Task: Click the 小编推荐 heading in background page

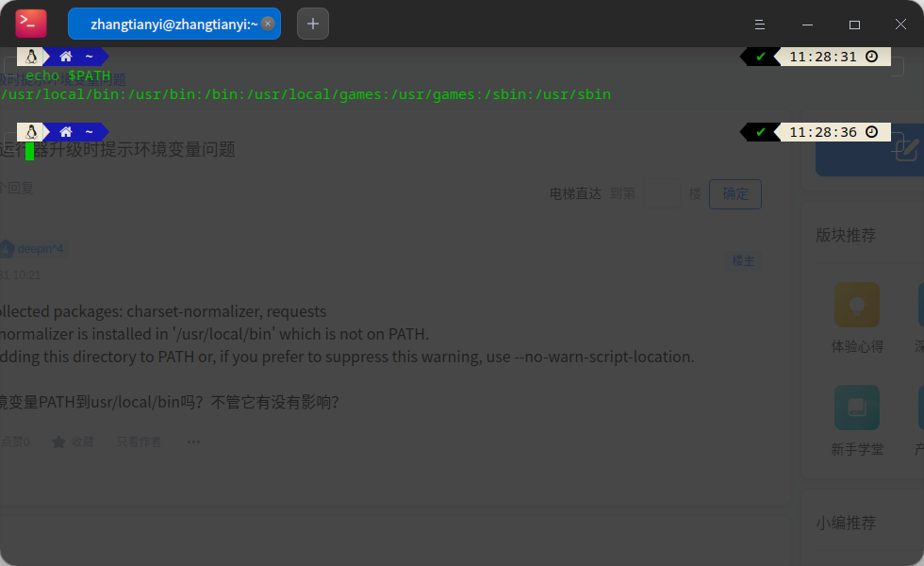Action: (846, 523)
